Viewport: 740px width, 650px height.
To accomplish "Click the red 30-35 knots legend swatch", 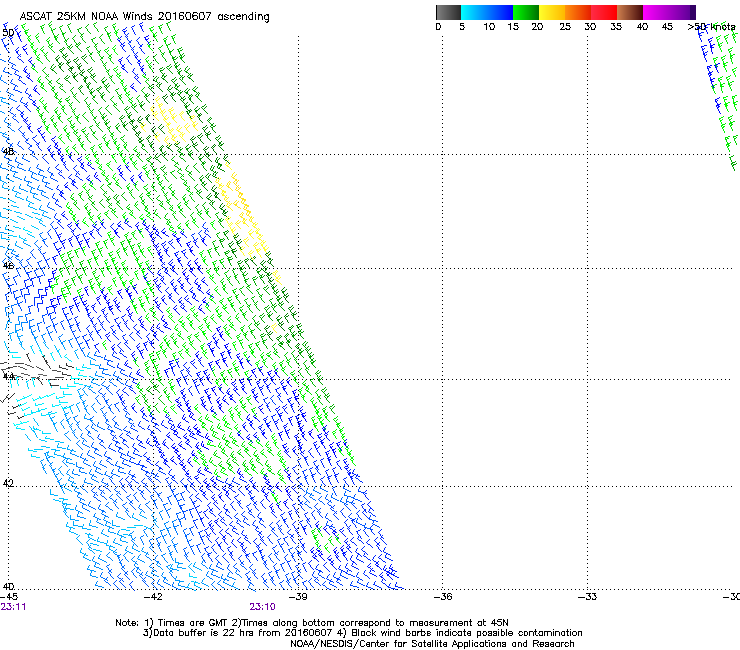I will pyautogui.click(x=604, y=12).
